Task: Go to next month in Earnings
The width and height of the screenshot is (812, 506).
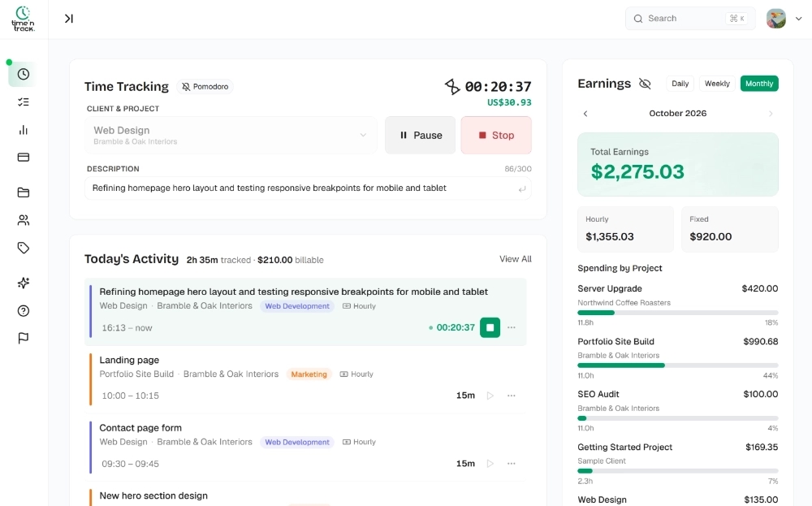Action: (x=771, y=114)
